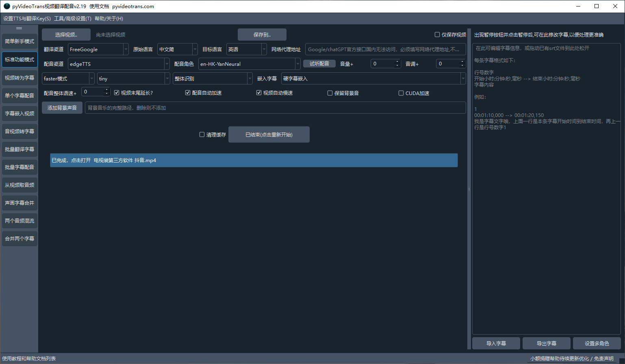
Task: Click the 导入字幕 button
Action: coord(496,343)
